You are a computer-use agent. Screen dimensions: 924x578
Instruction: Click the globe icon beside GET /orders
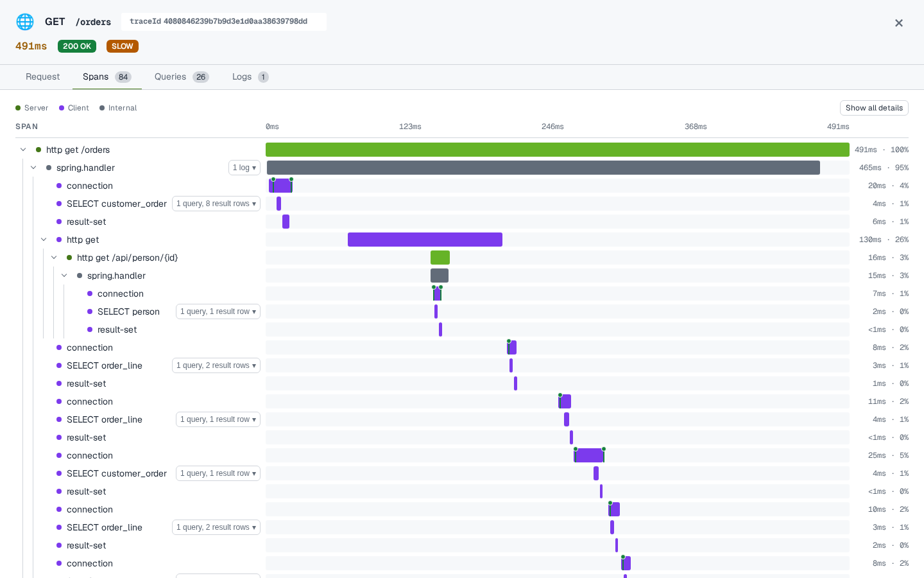(x=25, y=22)
